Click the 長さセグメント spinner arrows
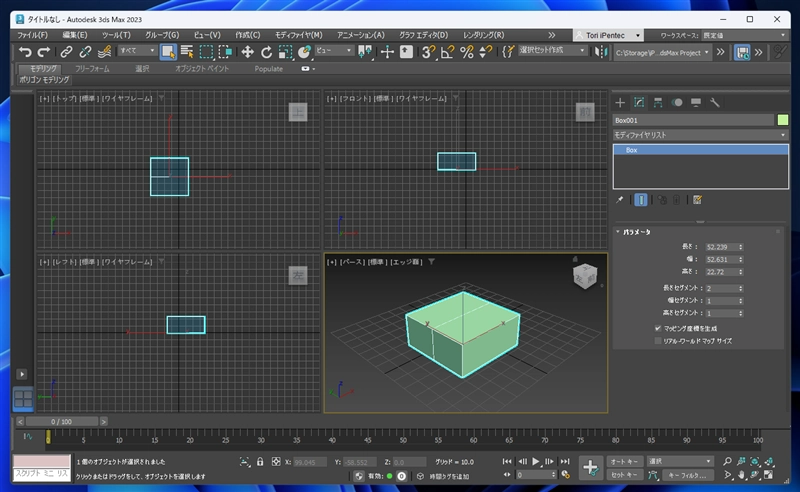 pos(741,288)
